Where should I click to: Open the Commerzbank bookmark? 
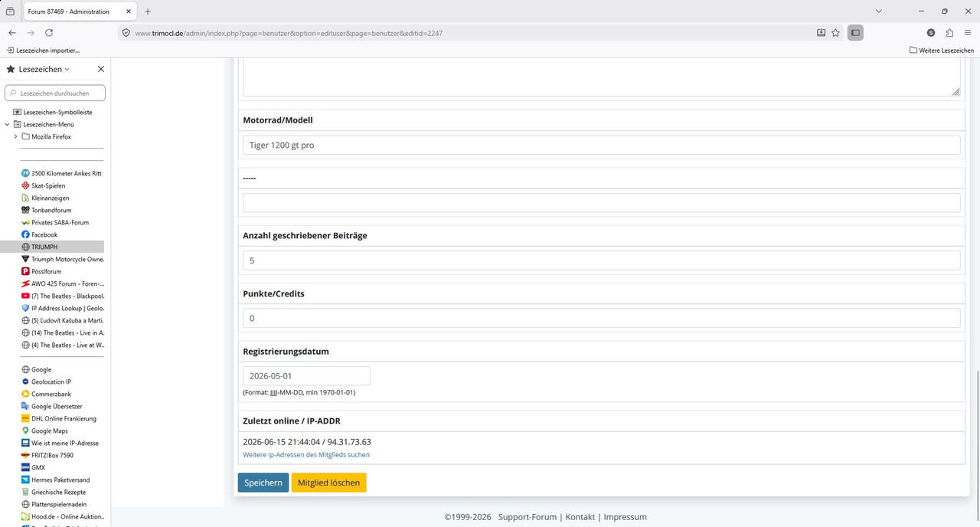pyautogui.click(x=47, y=394)
